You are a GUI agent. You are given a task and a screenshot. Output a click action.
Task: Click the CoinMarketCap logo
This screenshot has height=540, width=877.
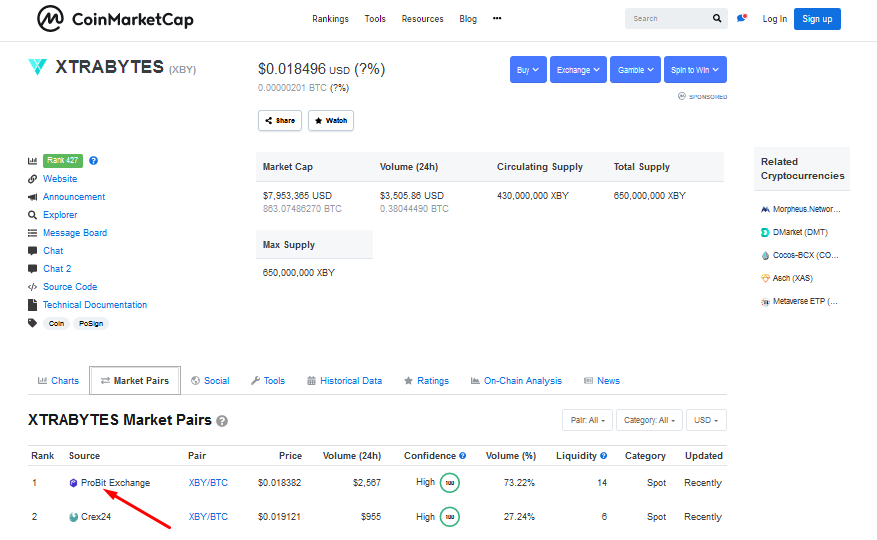(x=115, y=18)
